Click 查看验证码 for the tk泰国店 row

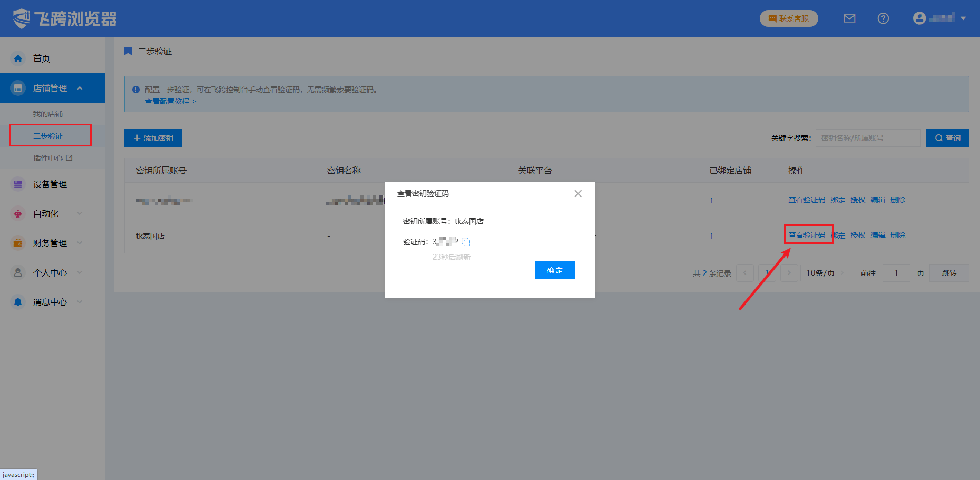point(807,235)
